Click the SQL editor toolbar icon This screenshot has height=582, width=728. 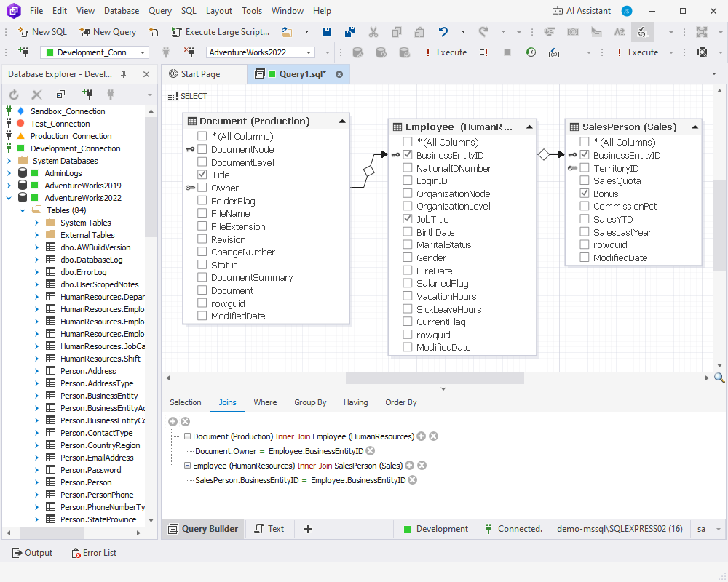[642, 32]
